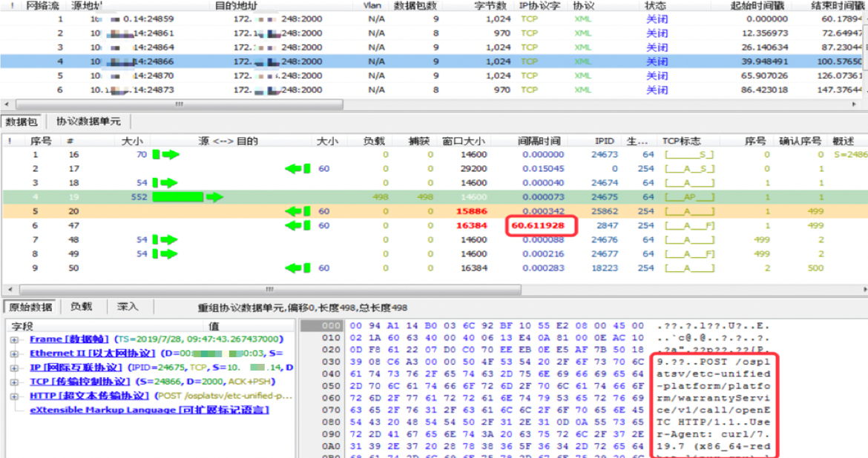Open the 负载 tab
Viewport: 868px width, 458px height.
tap(81, 307)
